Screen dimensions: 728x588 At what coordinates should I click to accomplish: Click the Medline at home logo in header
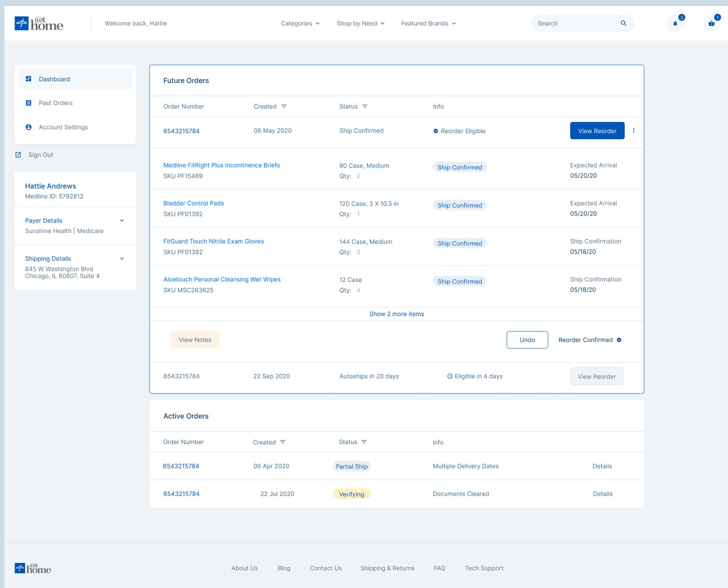[39, 23]
